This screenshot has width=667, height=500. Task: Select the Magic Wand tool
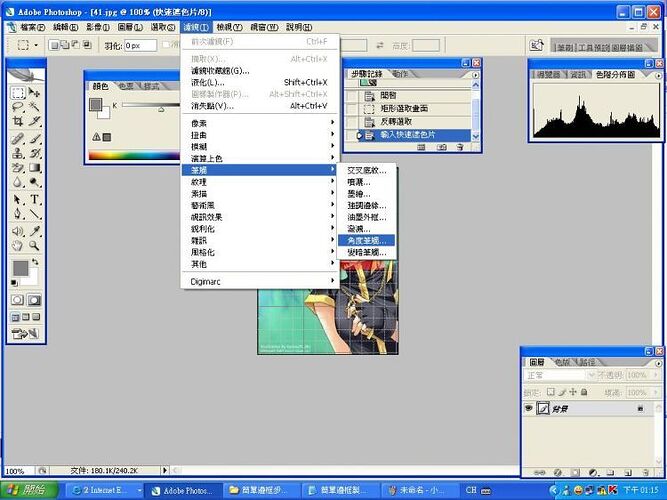[x=34, y=107]
